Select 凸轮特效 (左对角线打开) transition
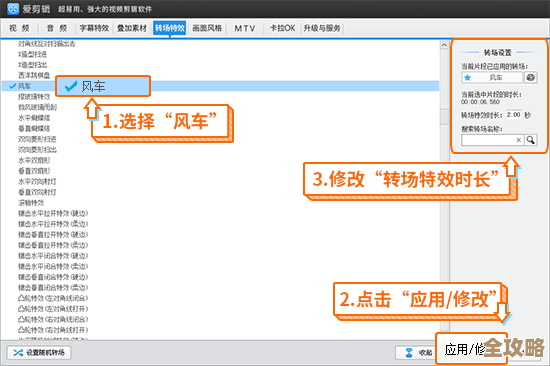The width and height of the screenshot is (550, 366). [x=53, y=309]
